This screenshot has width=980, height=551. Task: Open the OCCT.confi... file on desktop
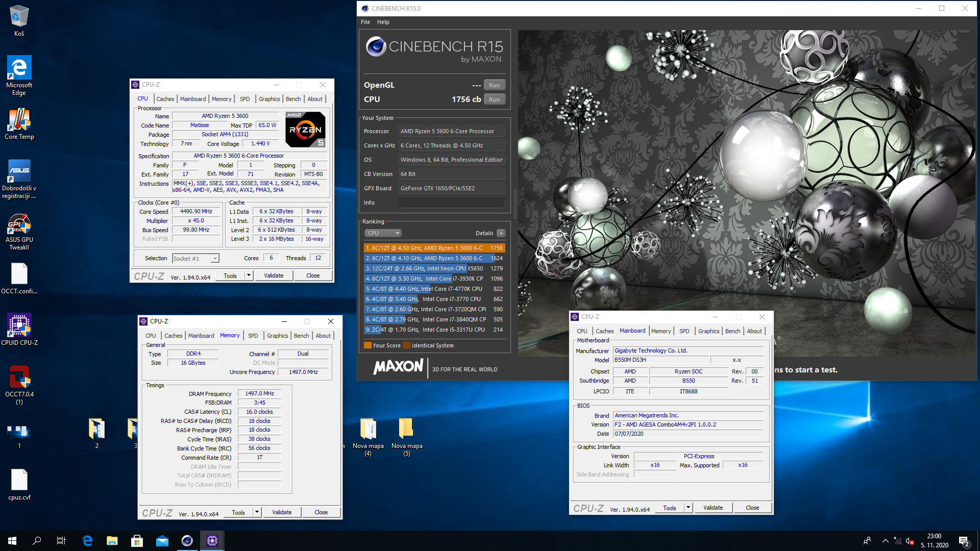coord(19,279)
